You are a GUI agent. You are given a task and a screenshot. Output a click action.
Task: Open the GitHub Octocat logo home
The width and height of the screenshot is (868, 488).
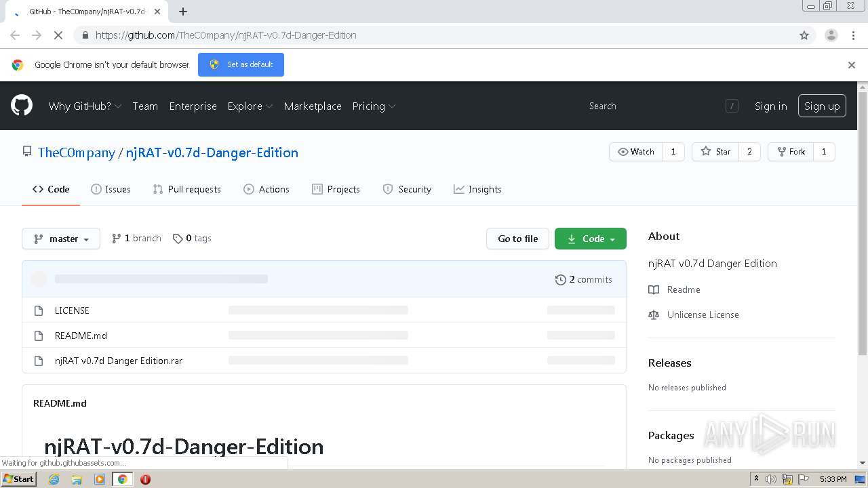(x=22, y=106)
